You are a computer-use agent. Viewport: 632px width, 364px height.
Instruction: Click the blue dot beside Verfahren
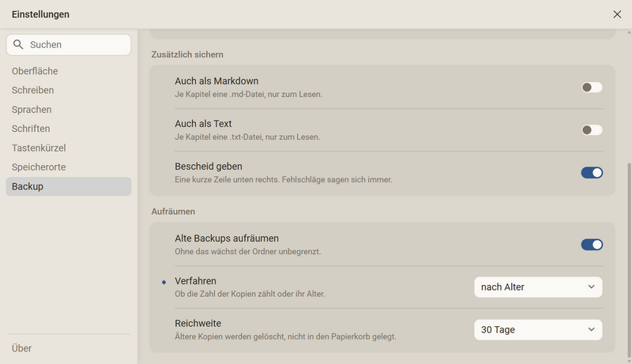click(x=164, y=282)
